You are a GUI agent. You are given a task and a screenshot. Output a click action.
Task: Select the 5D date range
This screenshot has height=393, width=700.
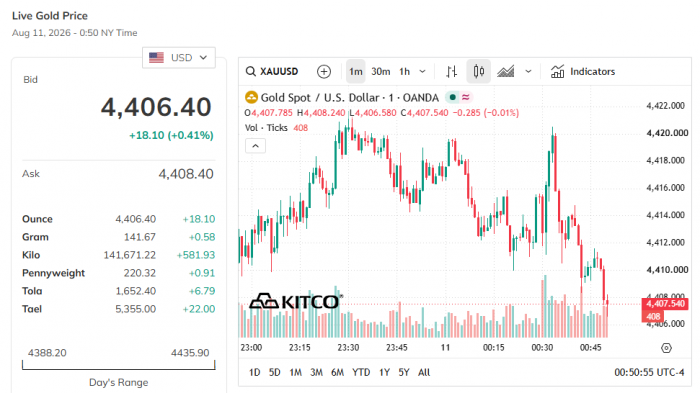click(275, 372)
